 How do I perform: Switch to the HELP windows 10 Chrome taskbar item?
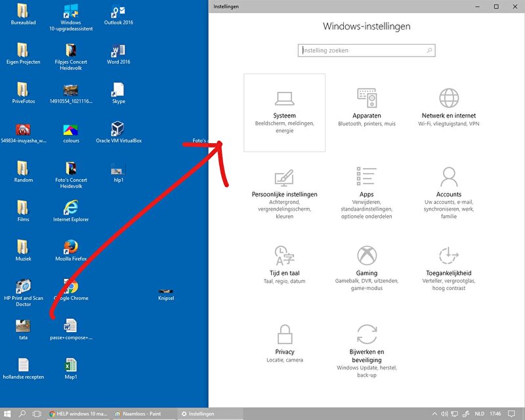(77, 414)
